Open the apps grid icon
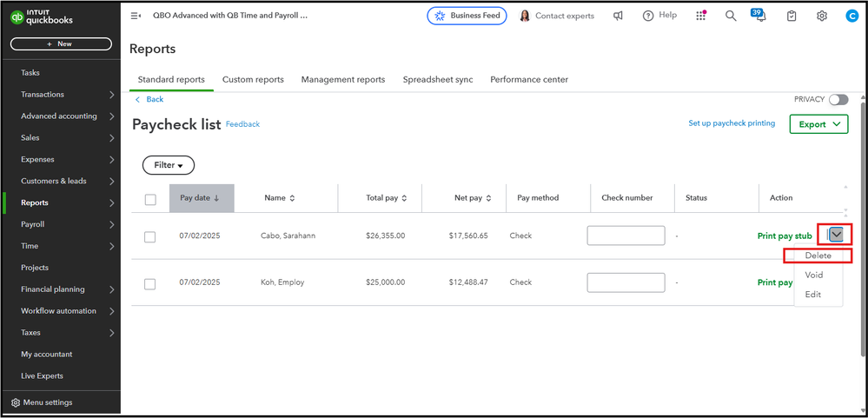This screenshot has width=868, height=418. click(701, 16)
